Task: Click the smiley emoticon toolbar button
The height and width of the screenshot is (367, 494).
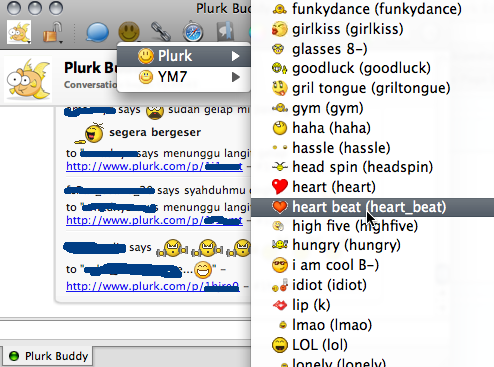Action: (129, 32)
